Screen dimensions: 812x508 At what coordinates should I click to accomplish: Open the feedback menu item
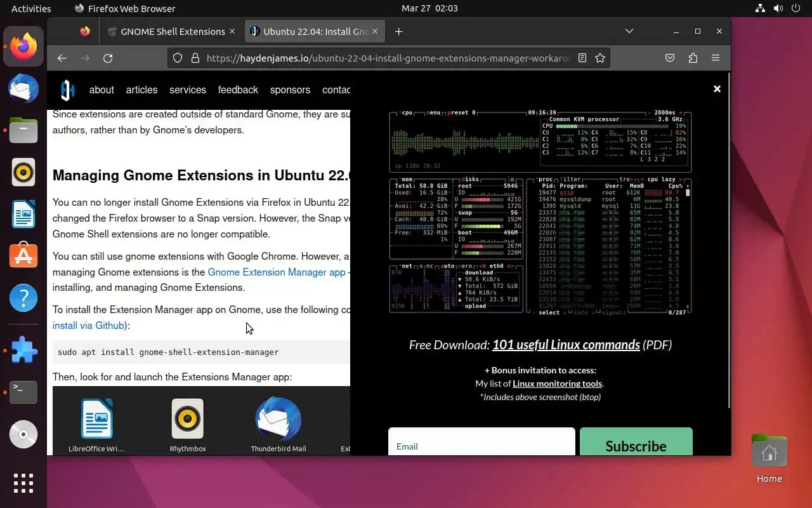[238, 90]
